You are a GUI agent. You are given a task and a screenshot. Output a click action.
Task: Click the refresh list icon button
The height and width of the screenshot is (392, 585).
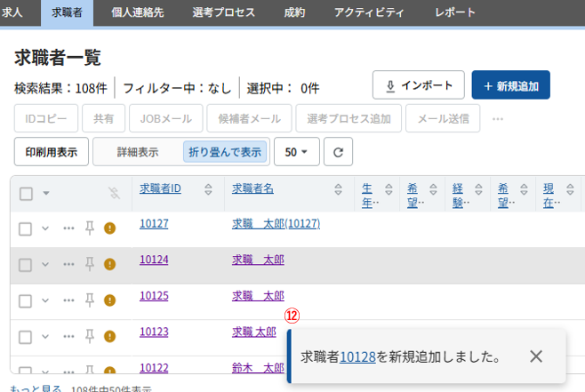pos(337,152)
